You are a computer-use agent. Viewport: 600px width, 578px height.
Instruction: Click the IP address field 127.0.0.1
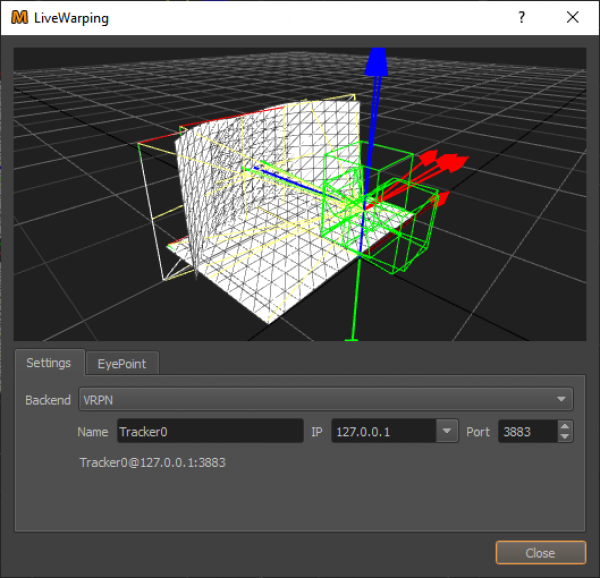383,432
